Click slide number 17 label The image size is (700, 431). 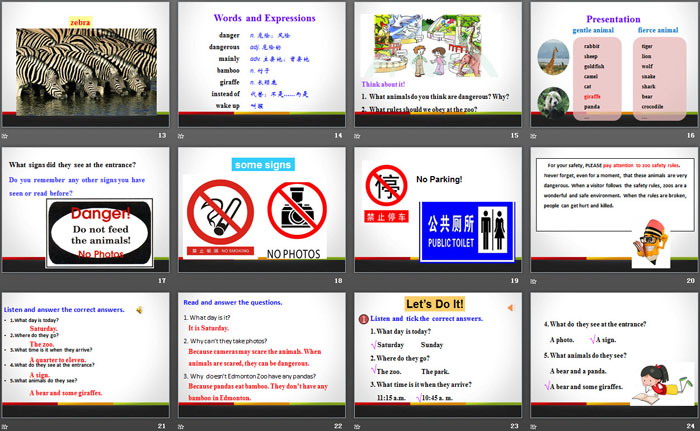pyautogui.click(x=162, y=280)
